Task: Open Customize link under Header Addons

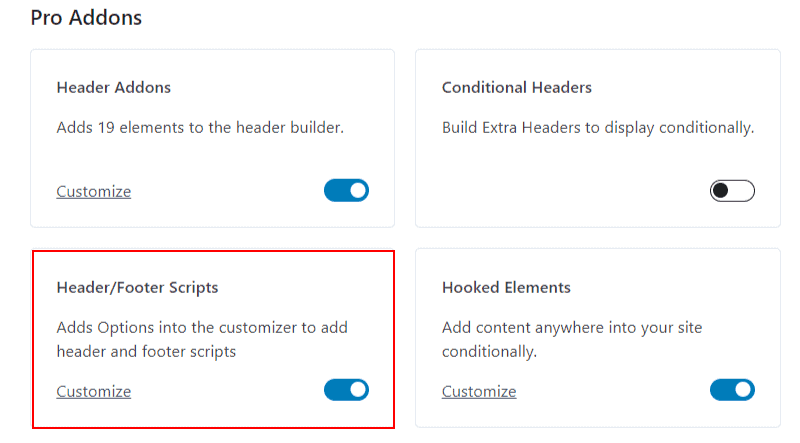Action: tap(94, 191)
